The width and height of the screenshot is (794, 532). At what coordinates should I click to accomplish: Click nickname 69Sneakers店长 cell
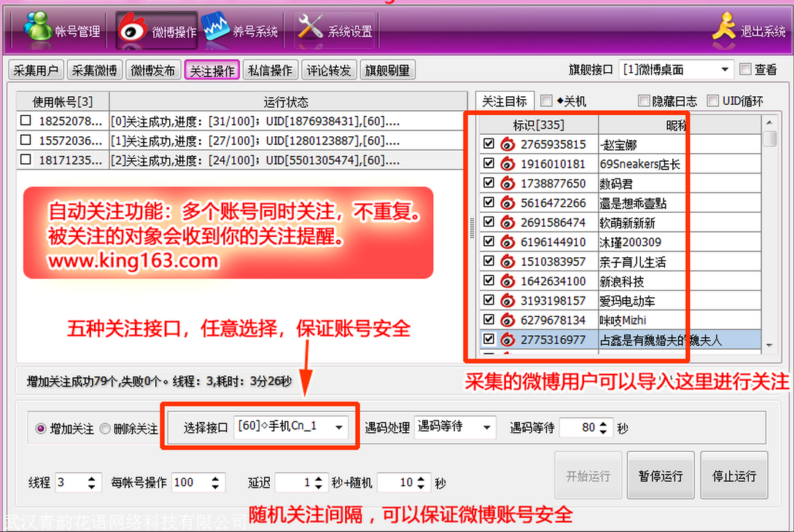click(680, 164)
